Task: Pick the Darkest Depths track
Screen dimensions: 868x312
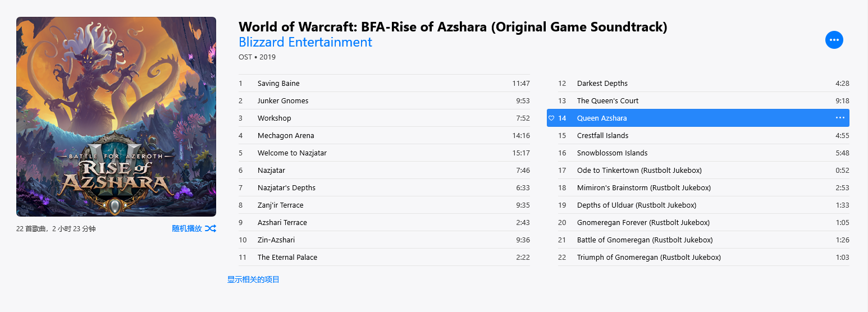Action: pyautogui.click(x=602, y=84)
